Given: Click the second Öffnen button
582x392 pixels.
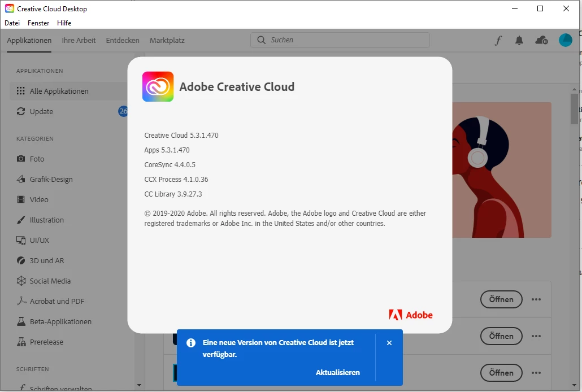Looking at the screenshot, I should click(501, 336).
